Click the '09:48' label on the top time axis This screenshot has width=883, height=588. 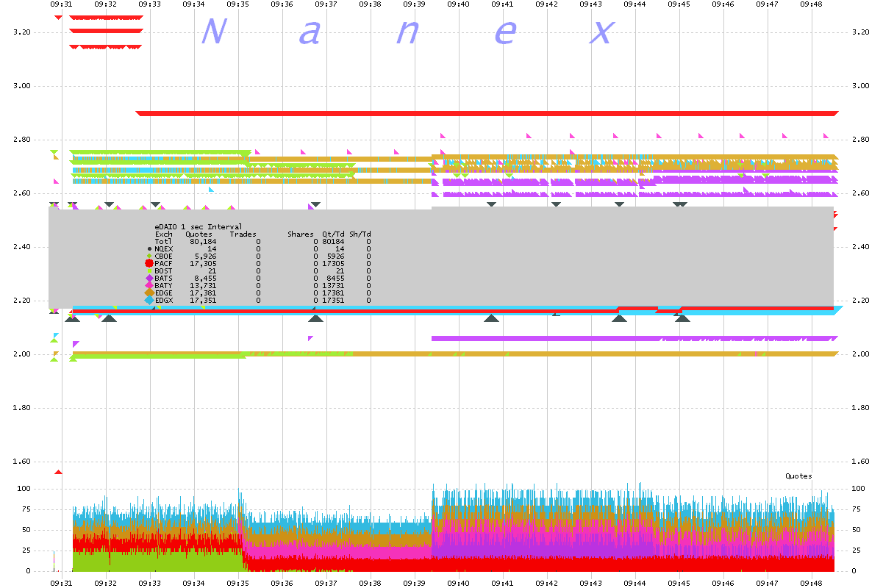point(812,4)
